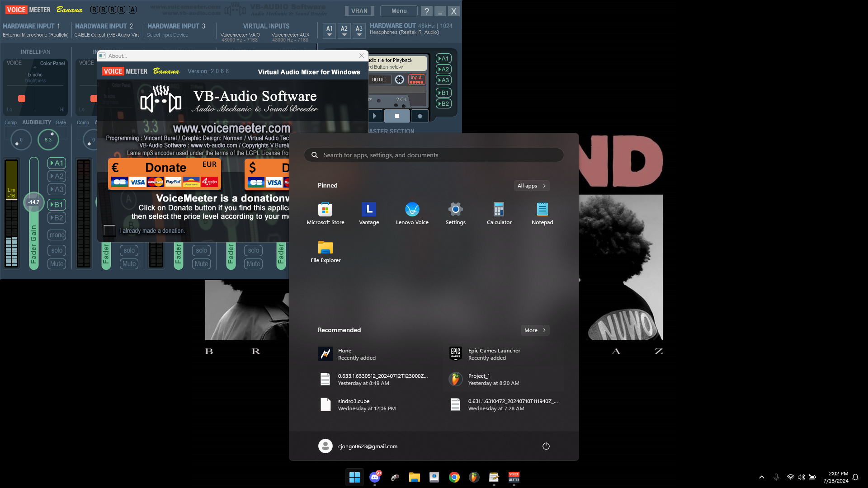The height and width of the screenshot is (488, 868).
Task: Click the Intellipan pad on Hardware Input 1
Action: point(35,87)
